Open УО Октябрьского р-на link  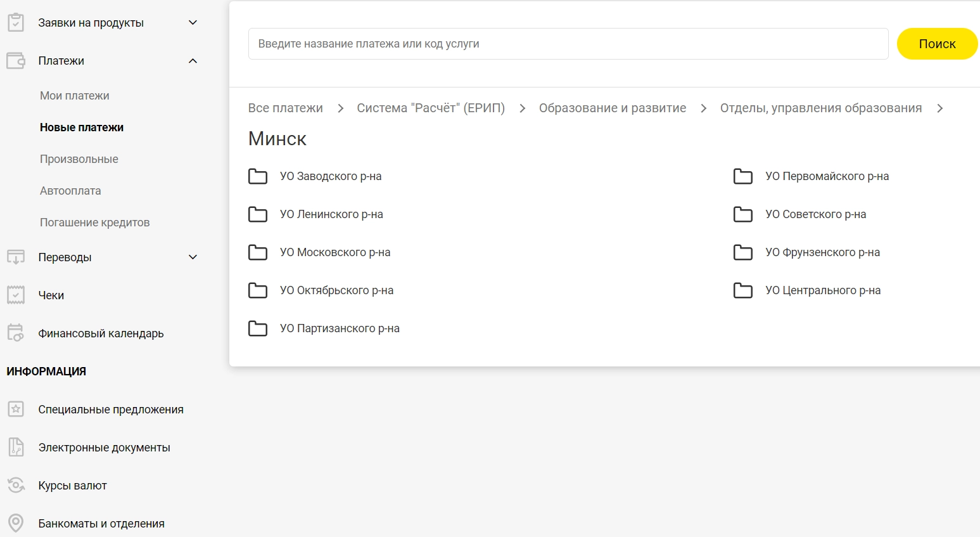(337, 290)
